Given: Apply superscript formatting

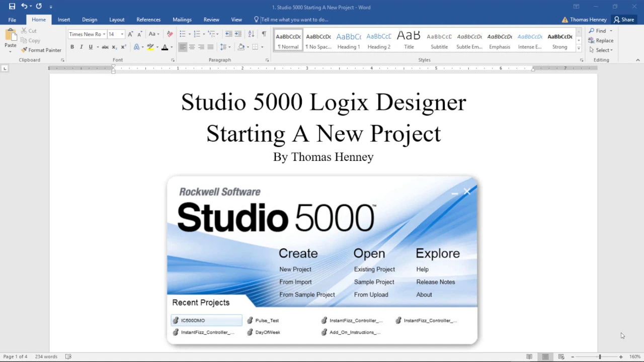Looking at the screenshot, I should pos(123,47).
